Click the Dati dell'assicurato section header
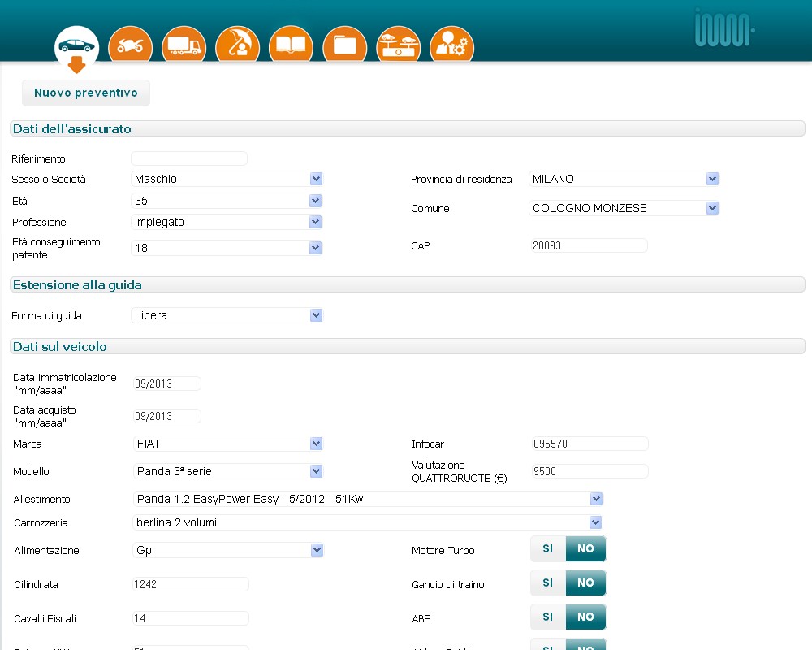Viewport: 812px width, 650px height. point(408,128)
